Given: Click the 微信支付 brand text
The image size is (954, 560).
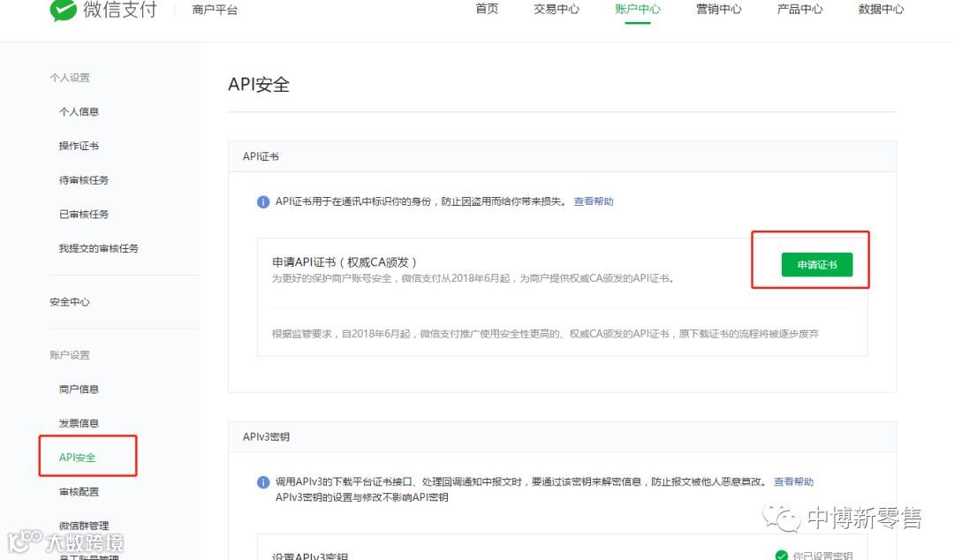Looking at the screenshot, I should click(120, 9).
